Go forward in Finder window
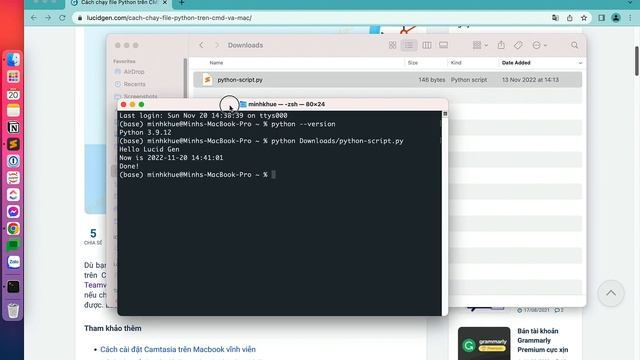This screenshot has width=640, height=360. pyautogui.click(x=217, y=45)
